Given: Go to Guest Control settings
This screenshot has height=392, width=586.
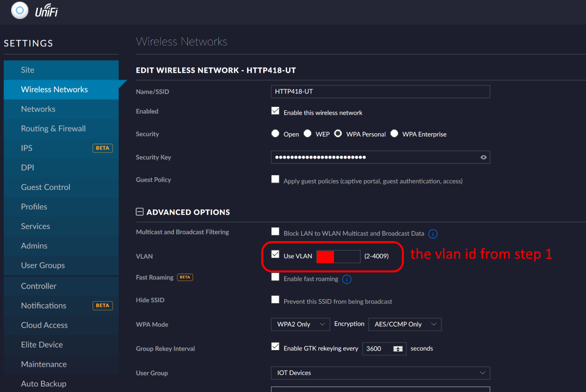Looking at the screenshot, I should 45,187.
